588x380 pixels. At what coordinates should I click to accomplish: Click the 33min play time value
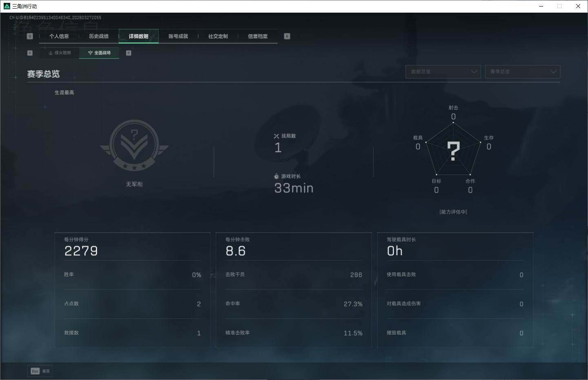[x=294, y=188]
